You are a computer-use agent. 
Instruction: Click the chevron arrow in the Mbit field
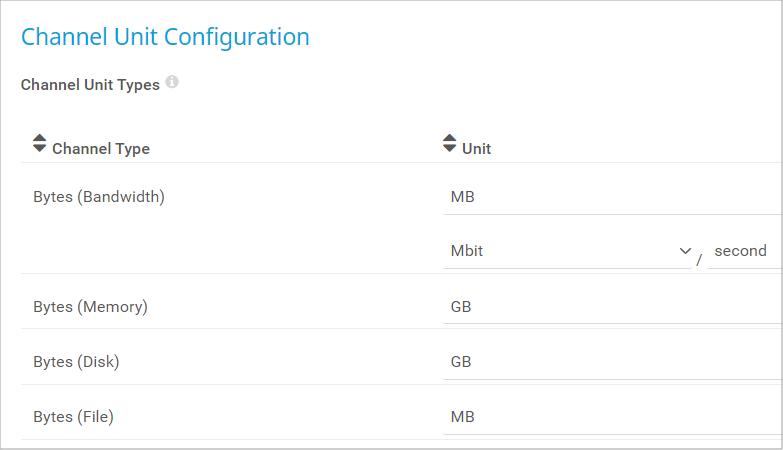[685, 251]
